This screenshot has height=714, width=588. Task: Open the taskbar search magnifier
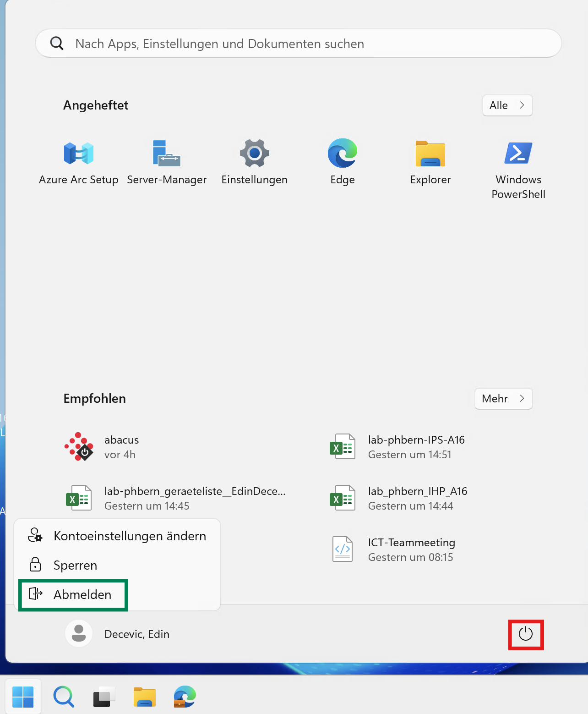63,697
